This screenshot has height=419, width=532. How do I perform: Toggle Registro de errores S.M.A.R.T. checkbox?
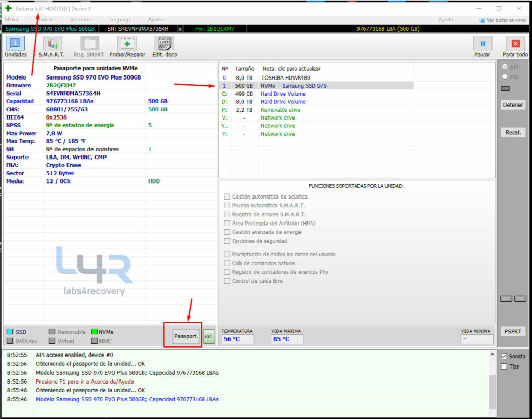click(x=227, y=214)
